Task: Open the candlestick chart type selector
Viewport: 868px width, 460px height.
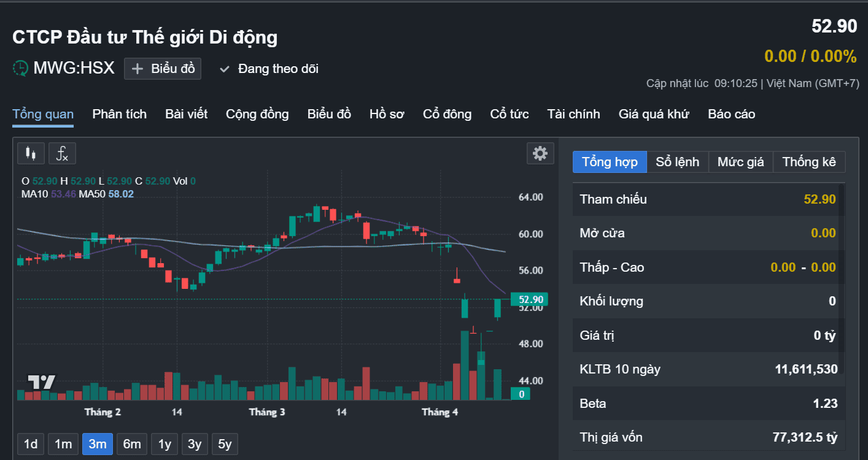Action: [31, 153]
